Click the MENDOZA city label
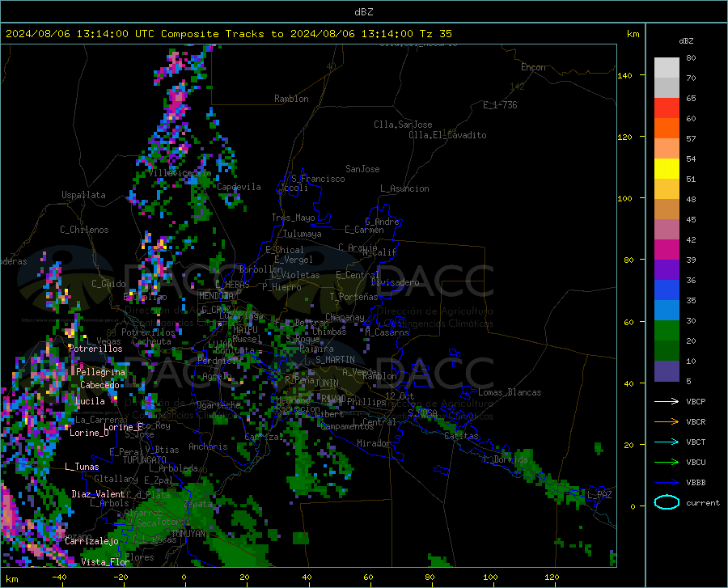 pos(216,296)
